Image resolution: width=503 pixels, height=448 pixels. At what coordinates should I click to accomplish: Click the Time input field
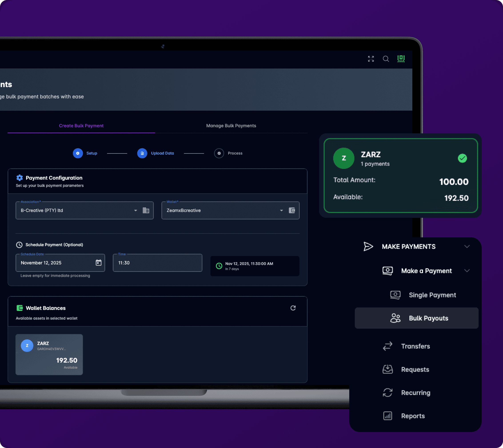pyautogui.click(x=158, y=263)
